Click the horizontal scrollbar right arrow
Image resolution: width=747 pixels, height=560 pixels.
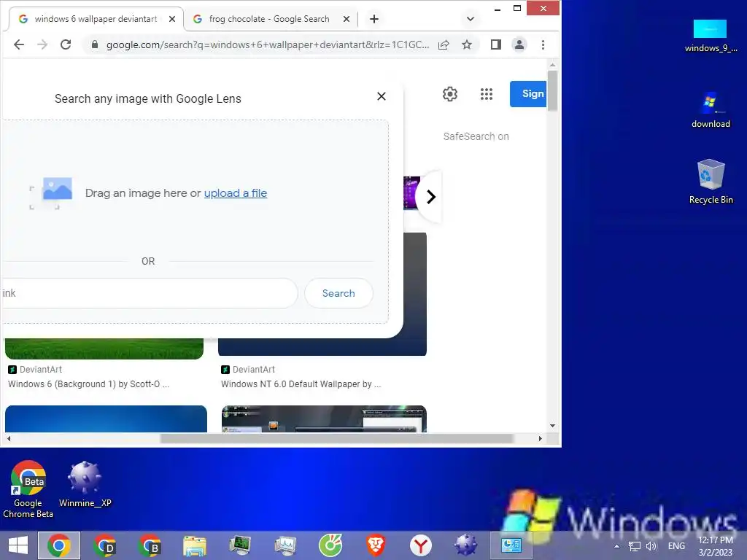tap(540, 438)
